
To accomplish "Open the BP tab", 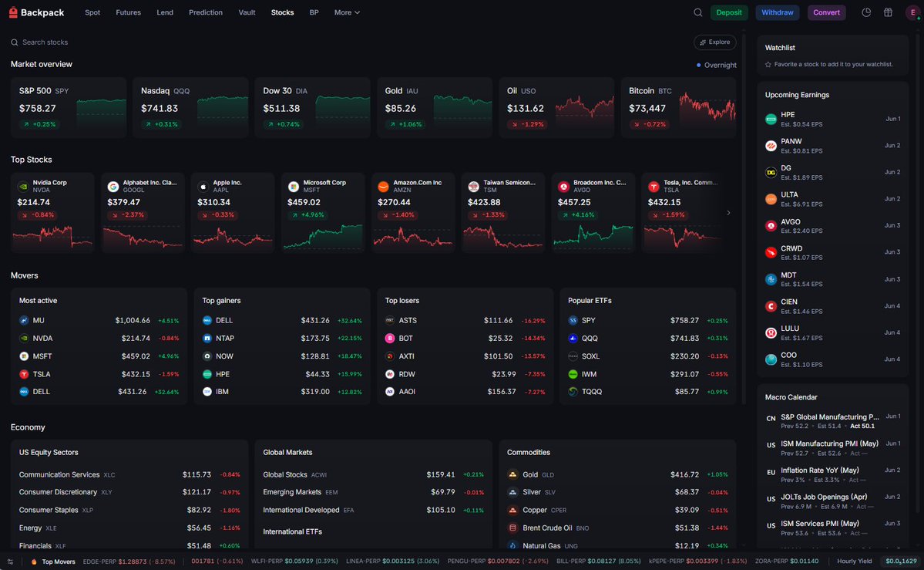I will (x=314, y=12).
